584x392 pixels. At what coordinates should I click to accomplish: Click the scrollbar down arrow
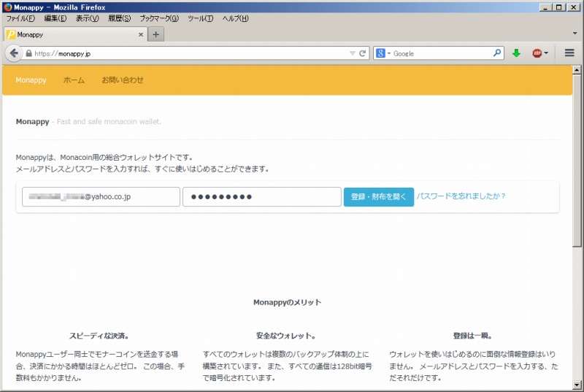pos(577,385)
